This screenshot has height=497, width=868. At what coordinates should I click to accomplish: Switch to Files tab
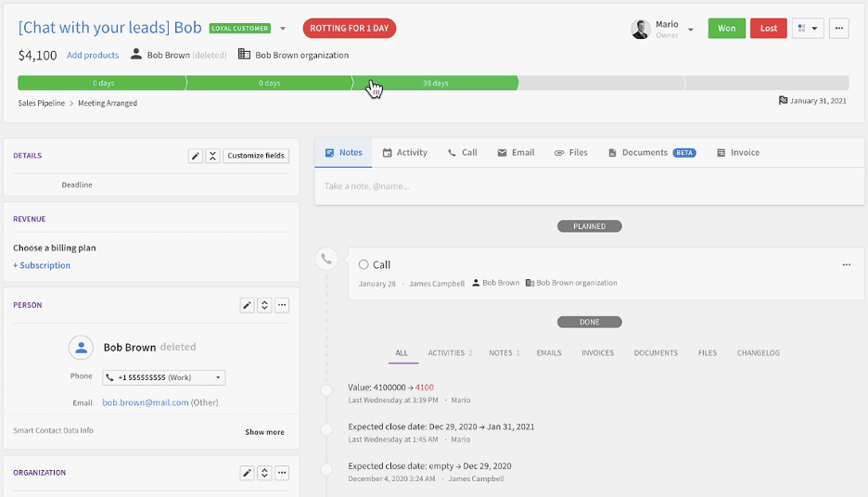(570, 153)
